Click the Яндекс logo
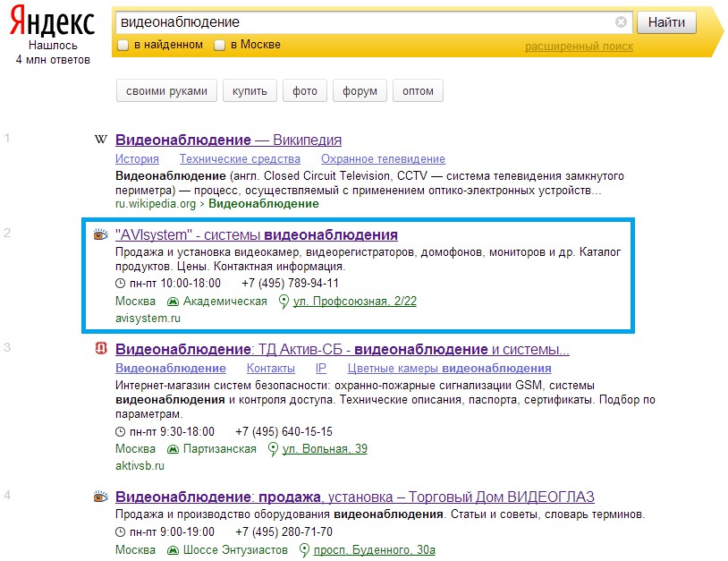 click(x=52, y=21)
